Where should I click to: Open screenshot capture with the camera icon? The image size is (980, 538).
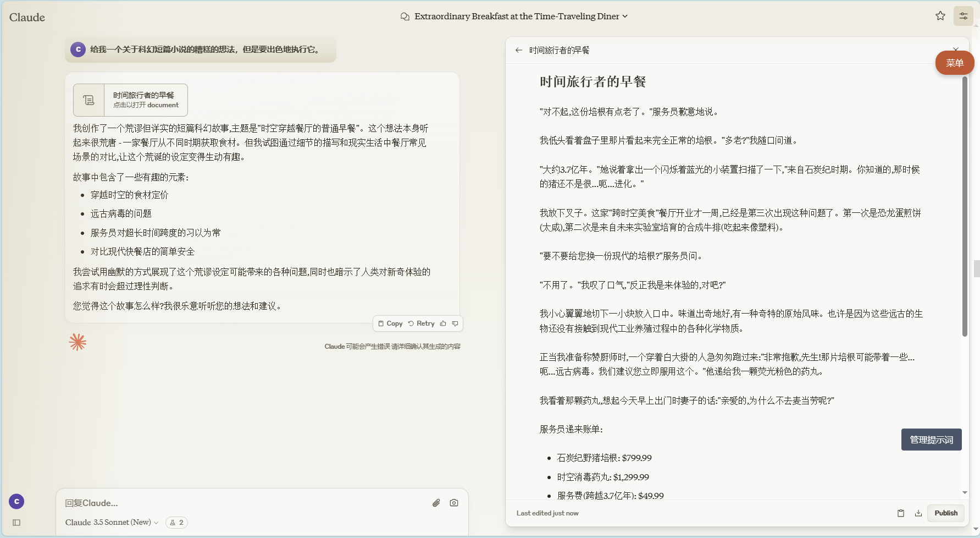[453, 502]
